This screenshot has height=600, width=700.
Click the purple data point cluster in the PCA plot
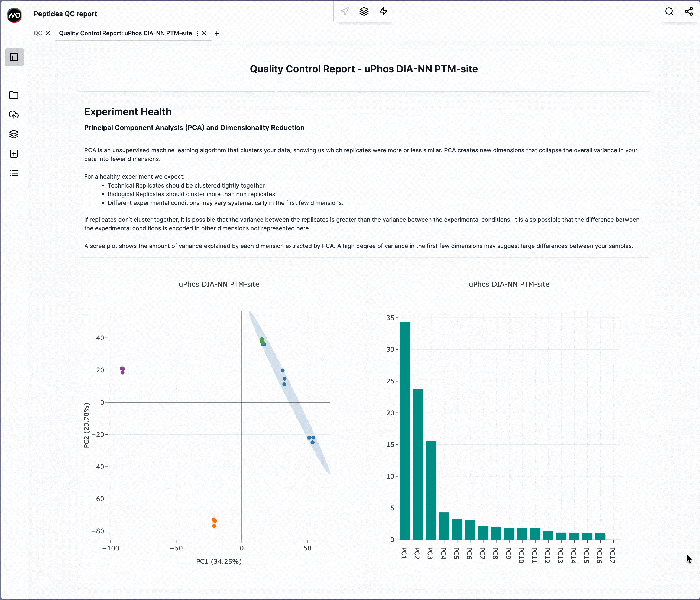tap(122, 370)
